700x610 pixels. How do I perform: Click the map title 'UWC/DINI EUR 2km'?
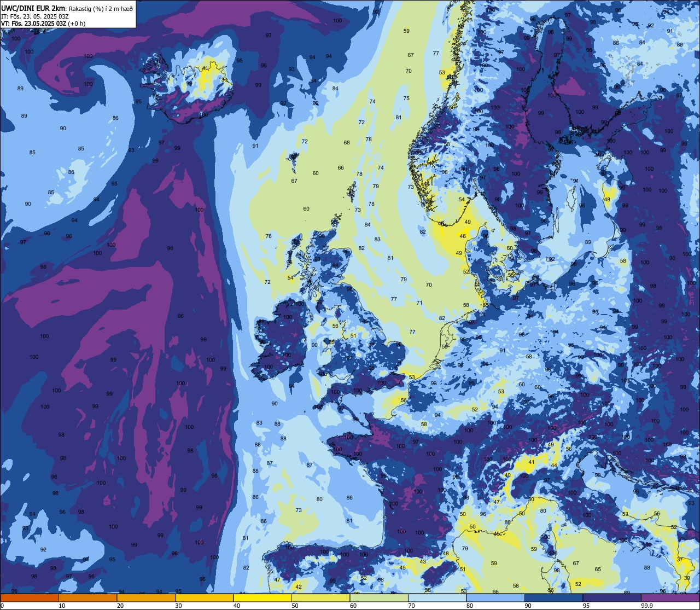33,8
